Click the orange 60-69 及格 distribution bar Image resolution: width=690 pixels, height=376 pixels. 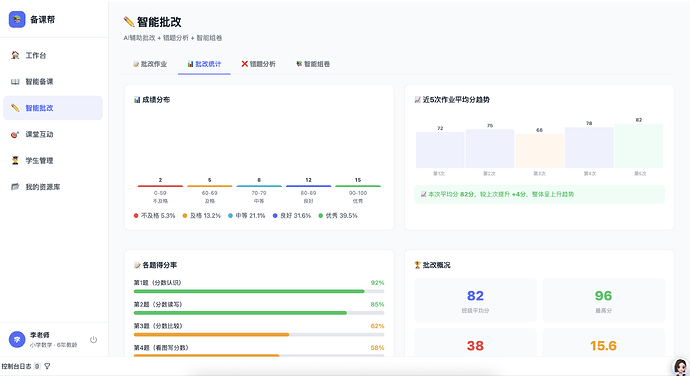point(209,186)
